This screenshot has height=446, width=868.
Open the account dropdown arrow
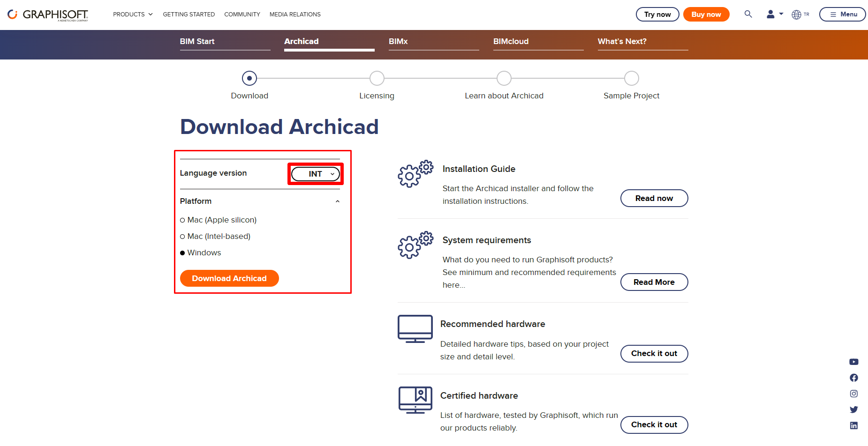point(781,14)
